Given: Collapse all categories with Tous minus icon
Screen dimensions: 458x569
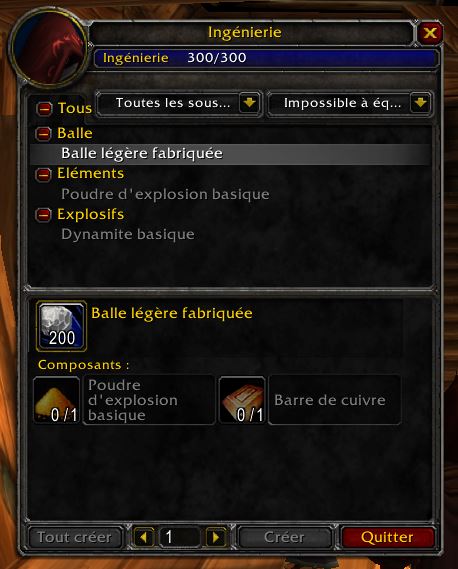Looking at the screenshot, I should 44,109.
